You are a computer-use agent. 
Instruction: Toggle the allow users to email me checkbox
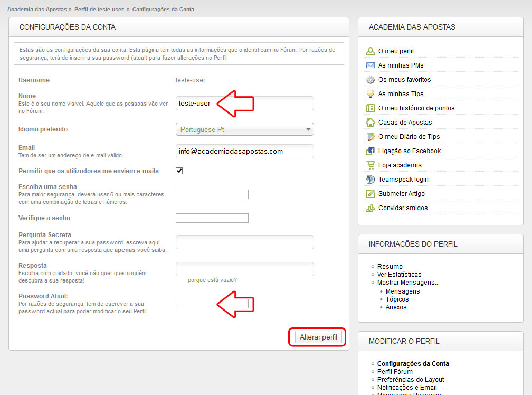point(179,171)
